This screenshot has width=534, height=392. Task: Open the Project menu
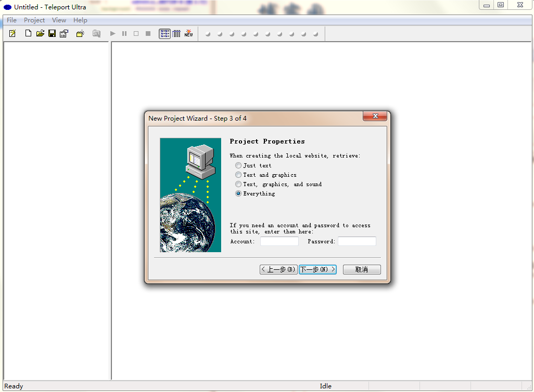34,20
